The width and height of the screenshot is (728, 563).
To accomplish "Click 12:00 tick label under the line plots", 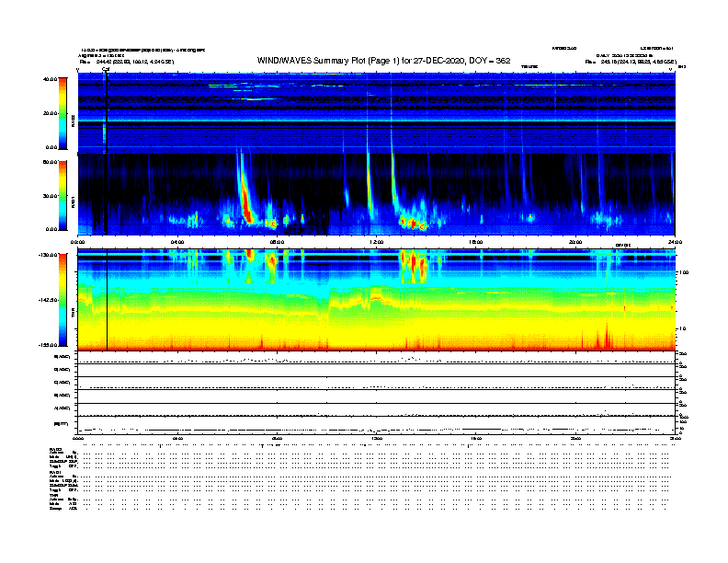I will click(376, 438).
